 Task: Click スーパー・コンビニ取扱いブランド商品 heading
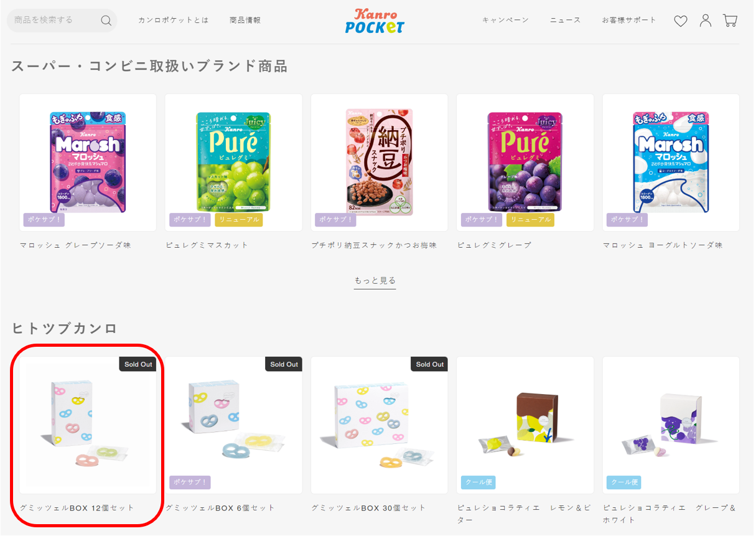149,66
